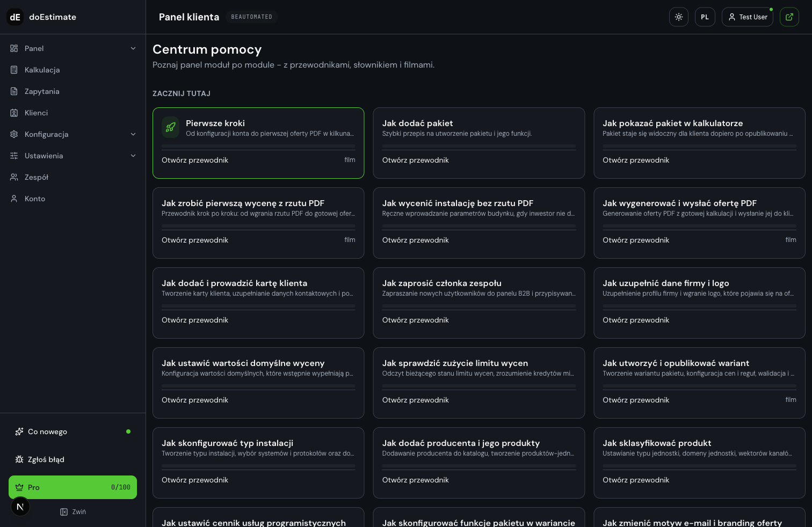The width and height of the screenshot is (812, 527).
Task: Click the Konfiguracja gear icon
Action: (x=14, y=134)
